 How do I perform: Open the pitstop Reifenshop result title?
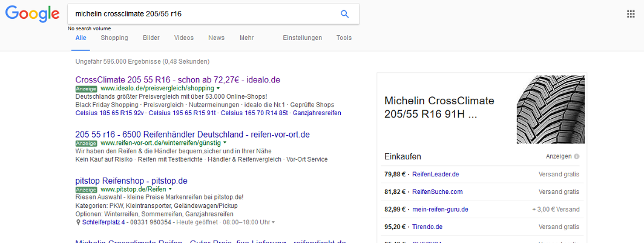pyautogui.click(x=131, y=181)
